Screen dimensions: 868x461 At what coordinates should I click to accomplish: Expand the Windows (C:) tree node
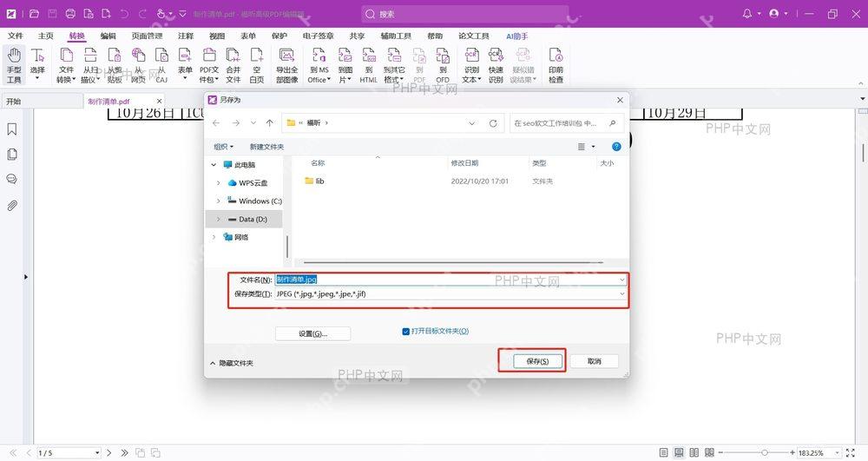click(x=218, y=201)
